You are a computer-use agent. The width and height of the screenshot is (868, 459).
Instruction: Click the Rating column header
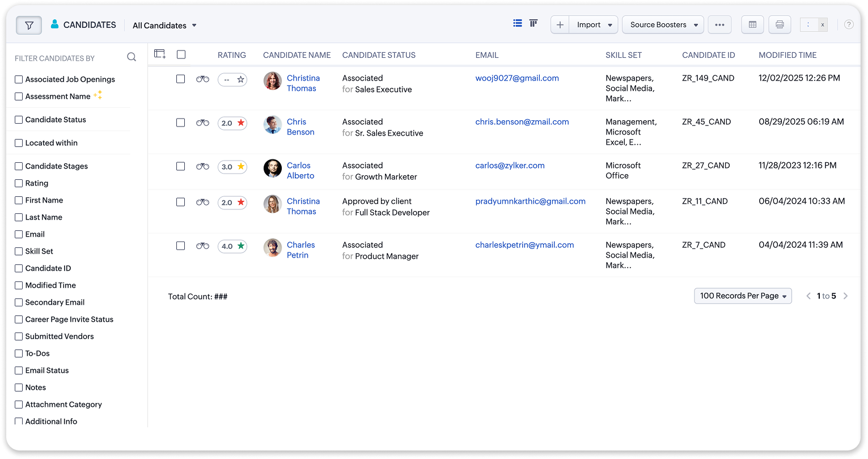pos(232,55)
